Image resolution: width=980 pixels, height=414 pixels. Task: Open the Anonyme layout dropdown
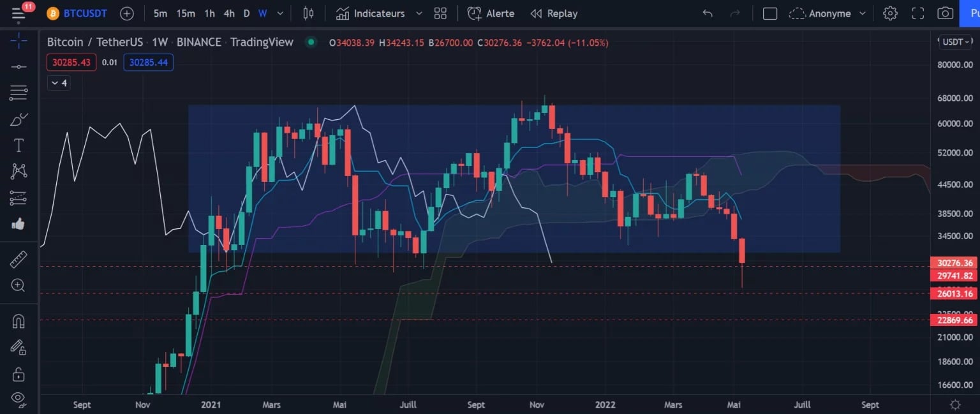828,13
